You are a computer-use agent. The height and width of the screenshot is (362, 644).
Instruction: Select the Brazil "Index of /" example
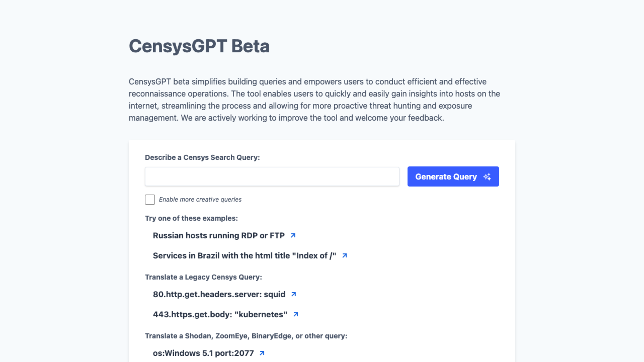[244, 256]
